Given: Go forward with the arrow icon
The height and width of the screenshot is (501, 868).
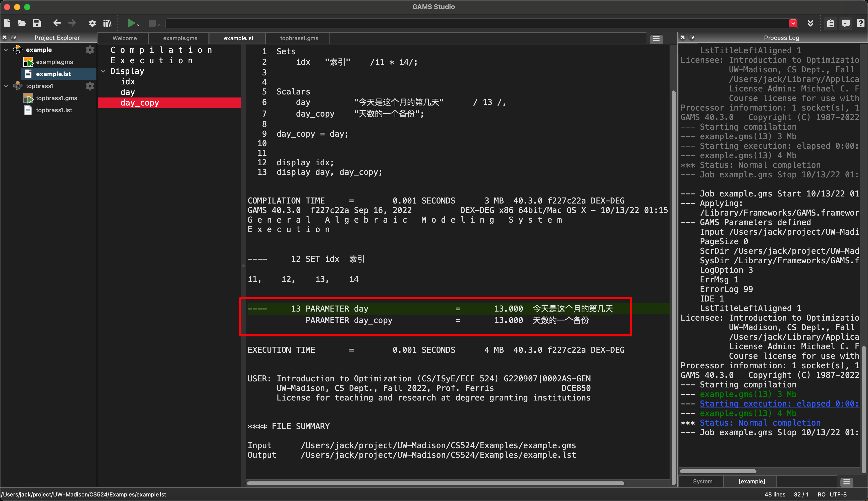Looking at the screenshot, I should click(72, 23).
